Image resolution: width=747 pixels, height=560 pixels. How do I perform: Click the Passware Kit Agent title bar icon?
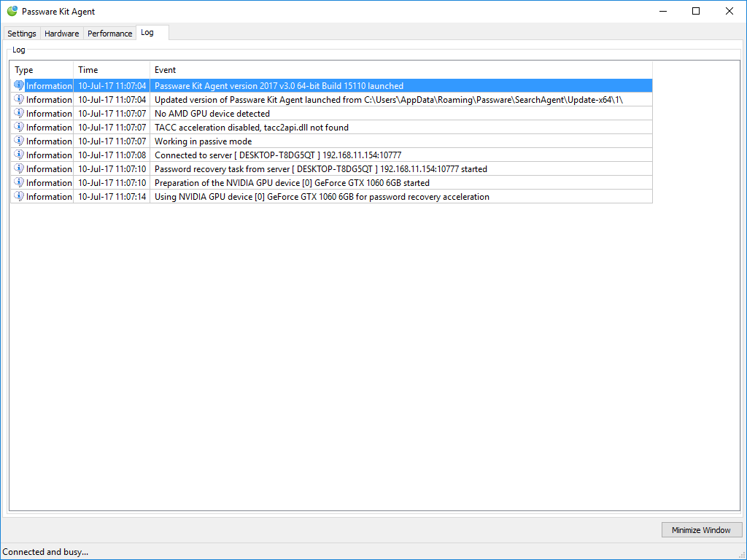(x=12, y=11)
